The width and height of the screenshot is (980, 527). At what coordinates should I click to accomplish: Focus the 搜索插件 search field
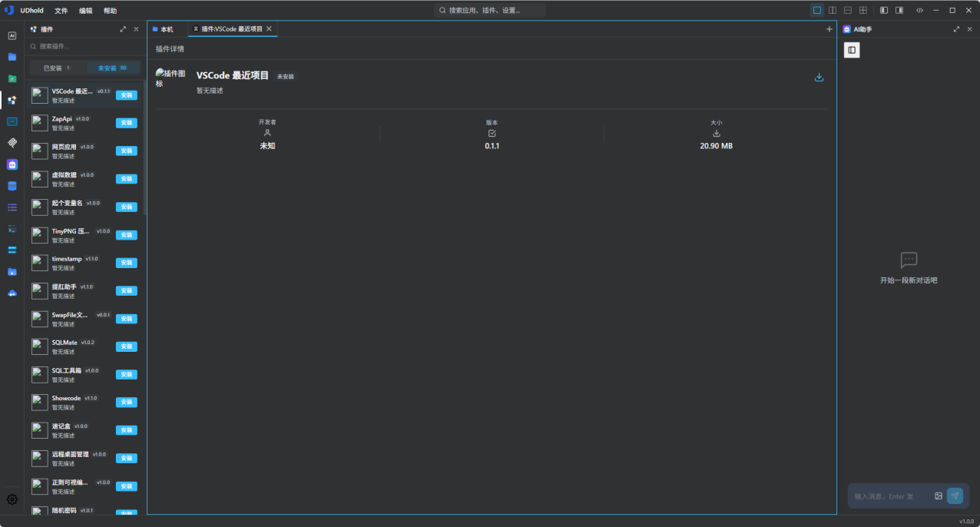point(84,46)
